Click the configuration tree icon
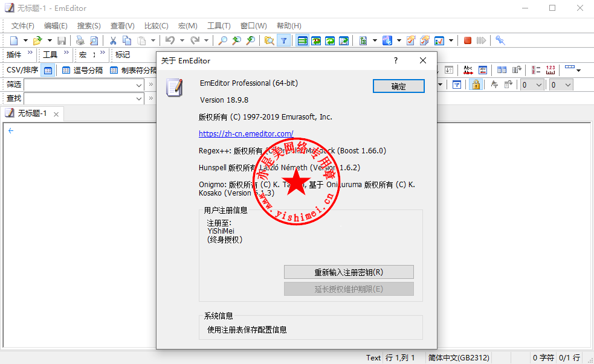Screen dimensions: 594x364 coord(363,40)
